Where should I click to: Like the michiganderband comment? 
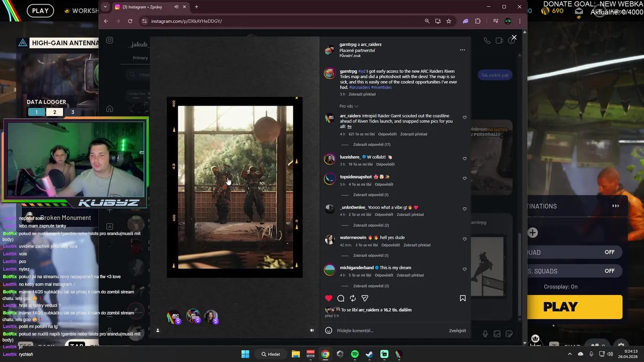tap(464, 269)
